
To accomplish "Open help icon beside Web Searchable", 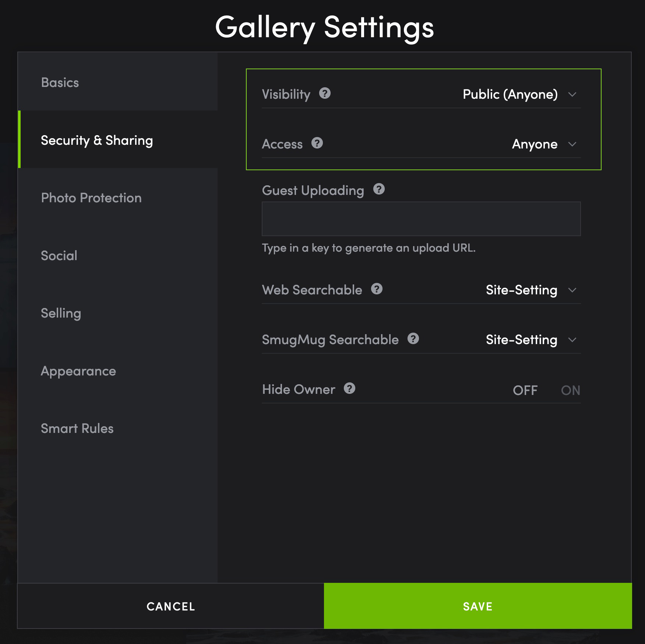I will click(377, 289).
